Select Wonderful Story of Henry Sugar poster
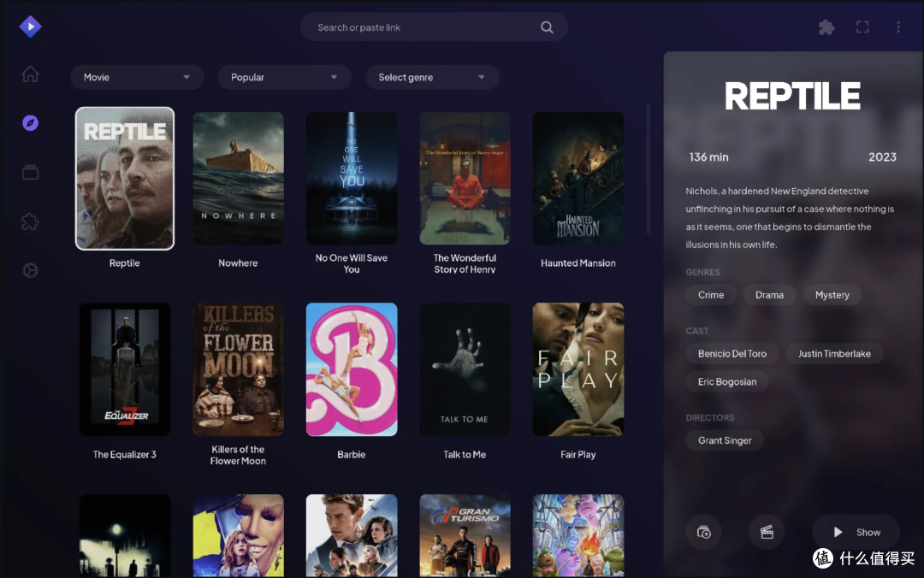 tap(465, 179)
